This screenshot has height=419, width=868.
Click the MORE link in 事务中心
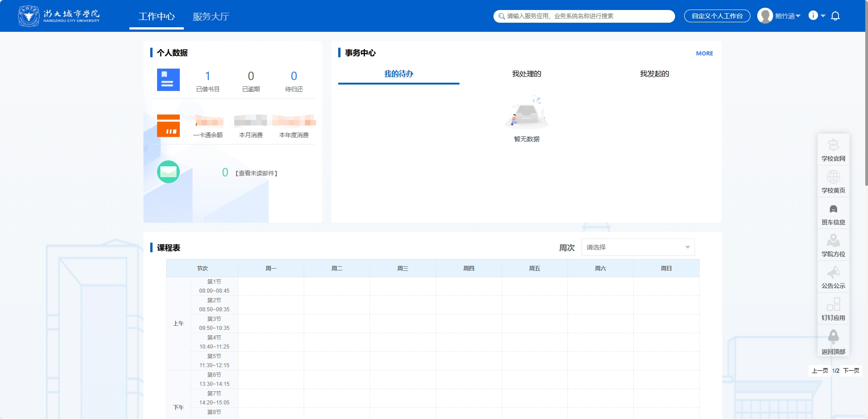(705, 53)
